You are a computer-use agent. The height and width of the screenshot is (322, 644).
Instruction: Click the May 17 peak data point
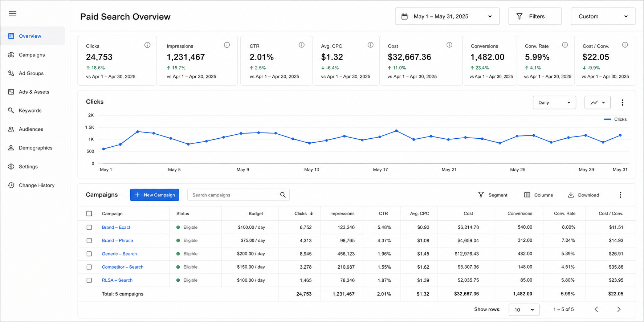coord(396,131)
